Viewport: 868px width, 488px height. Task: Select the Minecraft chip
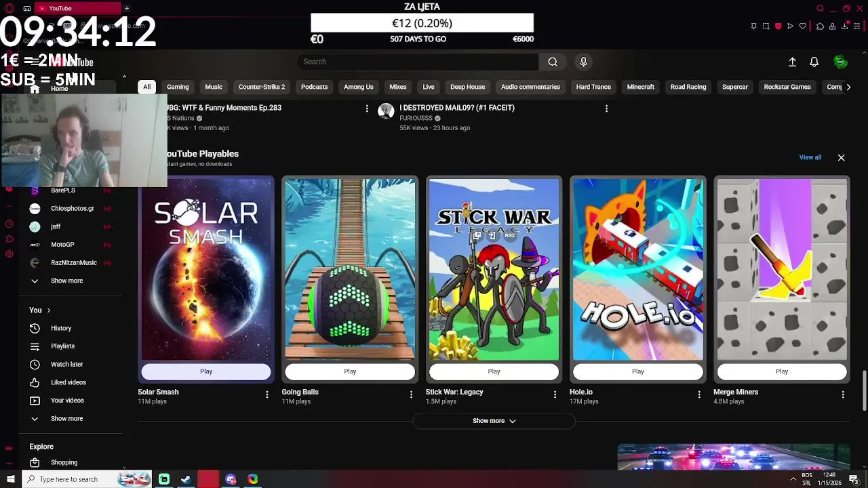[x=641, y=87]
